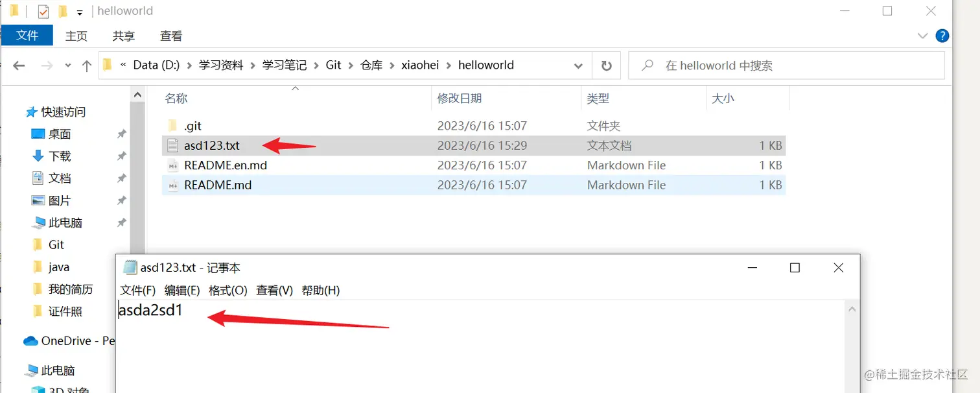This screenshot has height=393, width=980.
Task: Open OneDrive in navigation pane
Action: [69, 340]
